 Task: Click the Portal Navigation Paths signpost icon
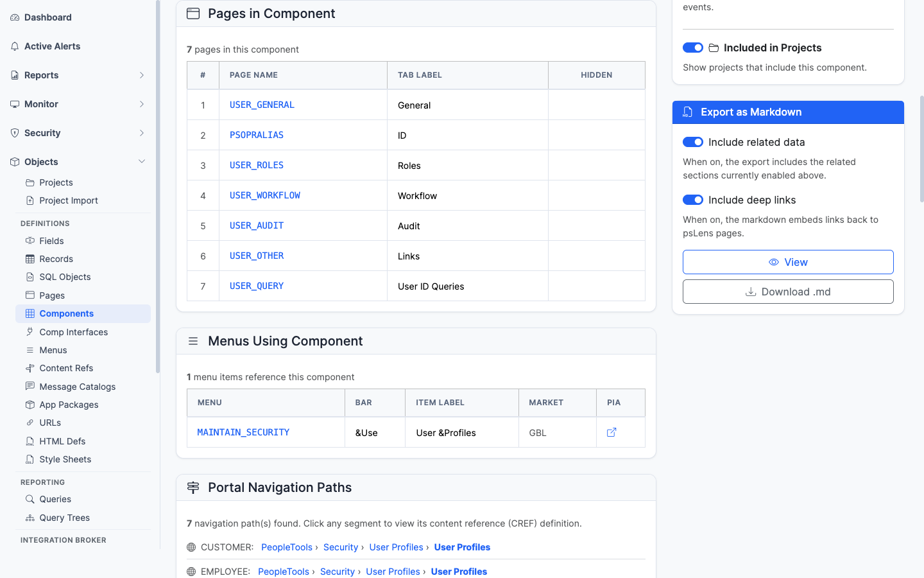[193, 487]
